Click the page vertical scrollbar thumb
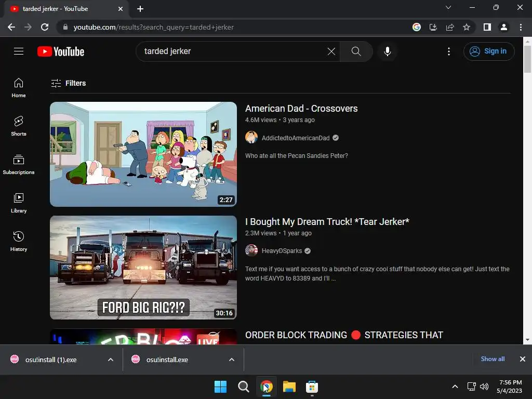The image size is (532, 399). coord(527,59)
